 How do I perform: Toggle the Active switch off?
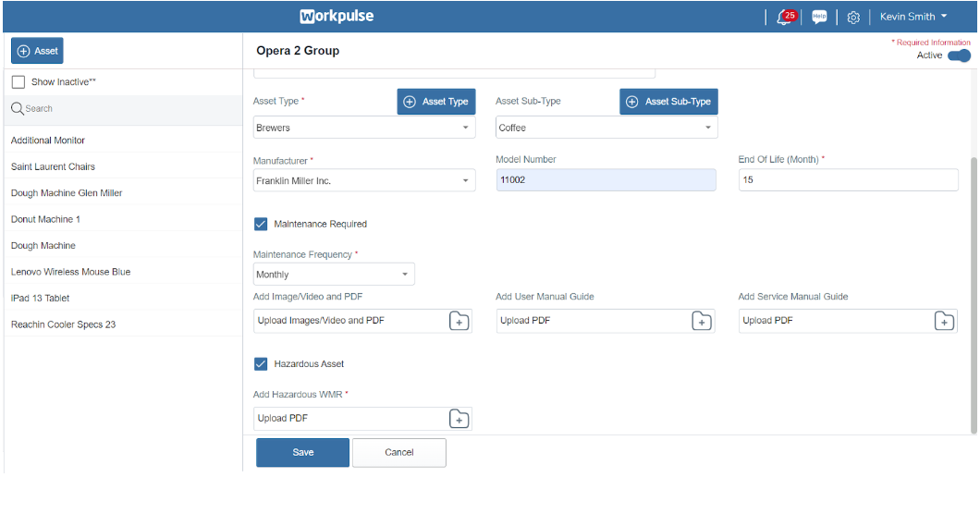[959, 55]
